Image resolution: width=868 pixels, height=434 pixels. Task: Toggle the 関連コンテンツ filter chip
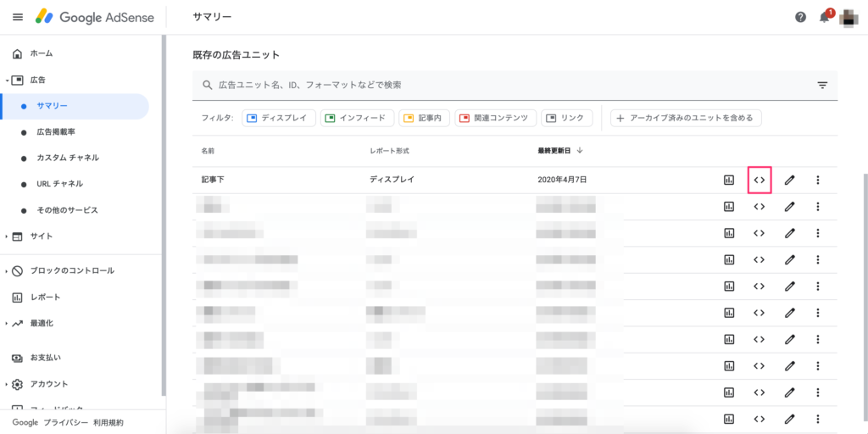pos(495,118)
